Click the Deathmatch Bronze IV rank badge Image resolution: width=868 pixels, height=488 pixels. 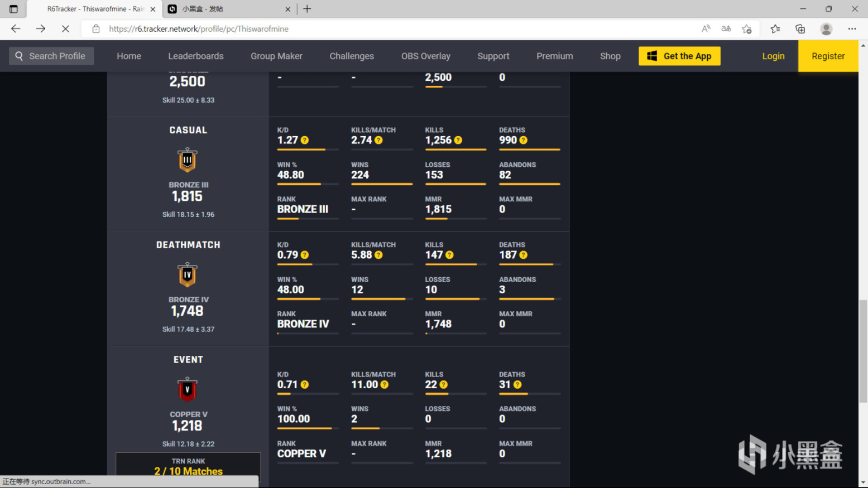click(x=188, y=276)
